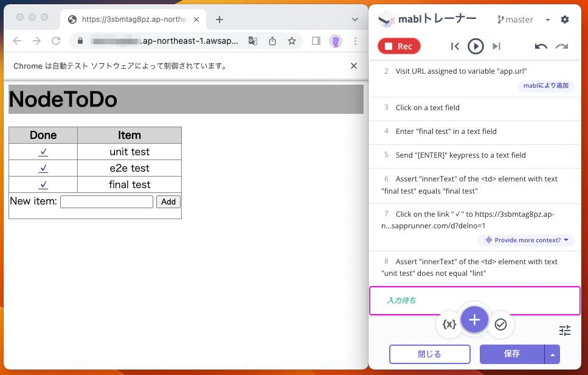Create an assertion with the checkmark icon

(x=500, y=324)
